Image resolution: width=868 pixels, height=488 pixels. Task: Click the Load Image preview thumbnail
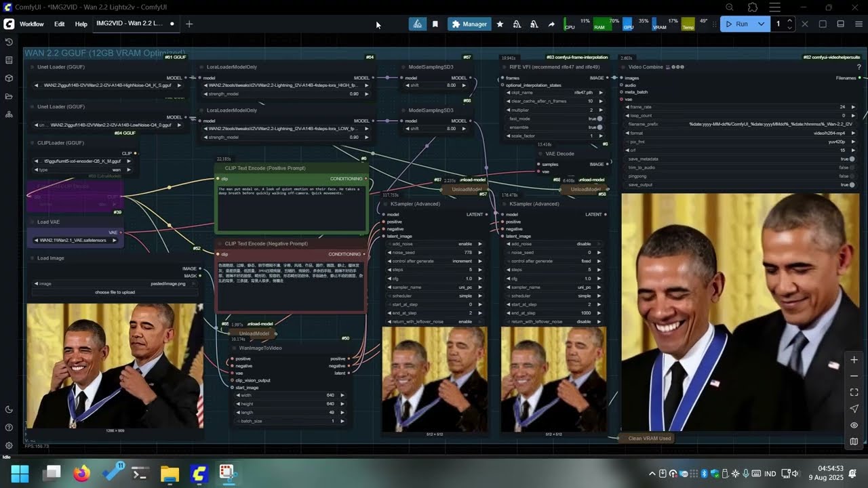(115, 365)
